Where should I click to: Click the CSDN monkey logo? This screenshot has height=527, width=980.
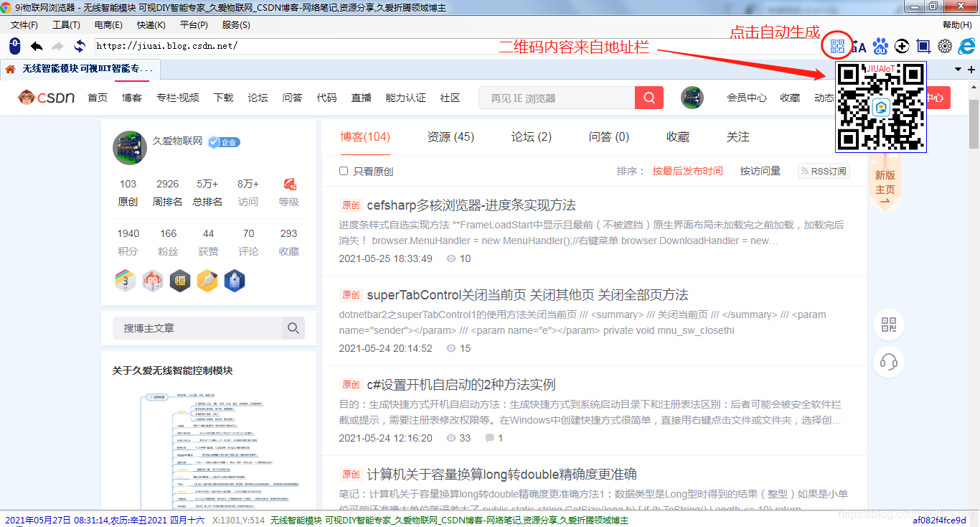pos(47,98)
